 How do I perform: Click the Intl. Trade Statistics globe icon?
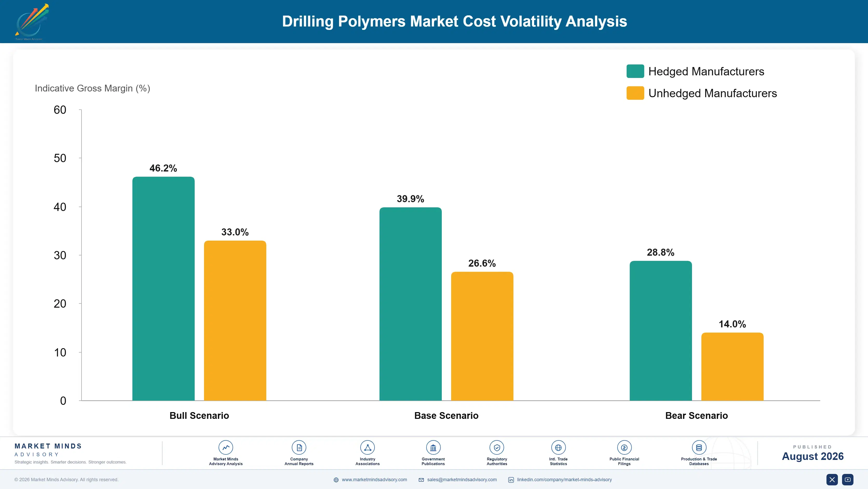558,447
